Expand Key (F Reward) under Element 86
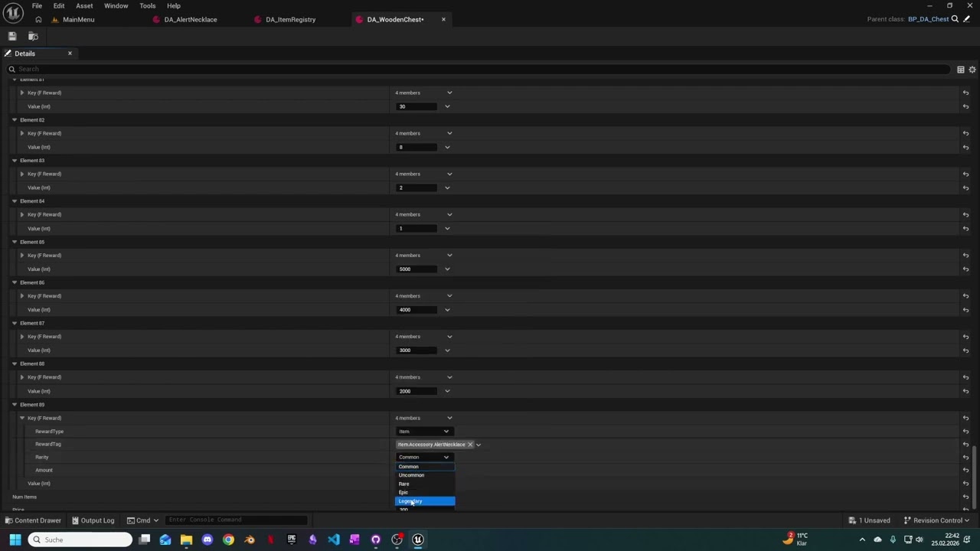980x551 pixels. coord(22,296)
